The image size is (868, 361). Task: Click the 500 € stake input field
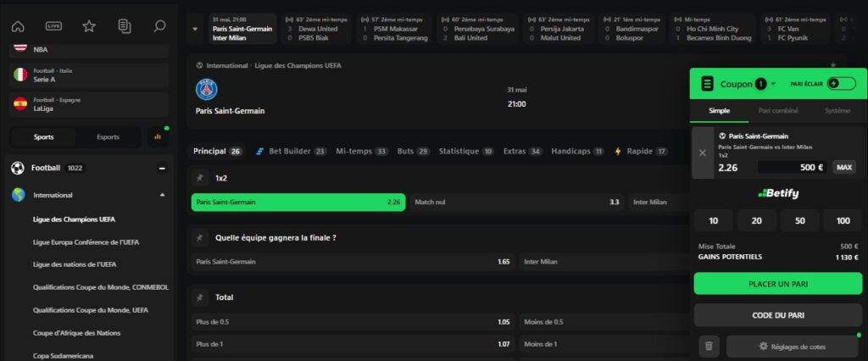click(x=792, y=167)
